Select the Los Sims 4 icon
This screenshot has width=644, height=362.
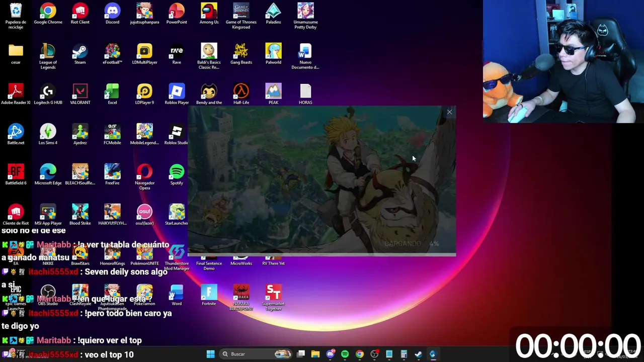48,134
